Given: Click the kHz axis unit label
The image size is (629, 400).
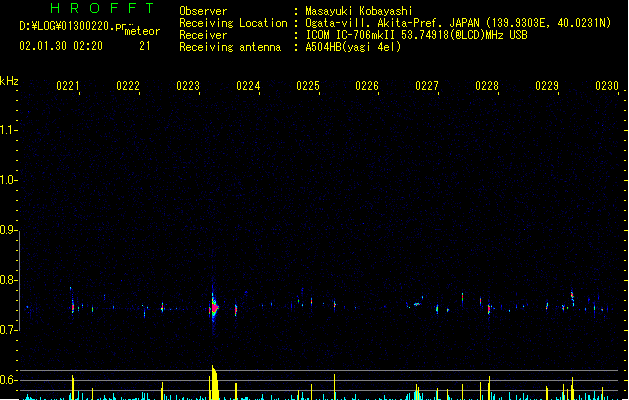Looking at the screenshot, I should click(9, 81).
